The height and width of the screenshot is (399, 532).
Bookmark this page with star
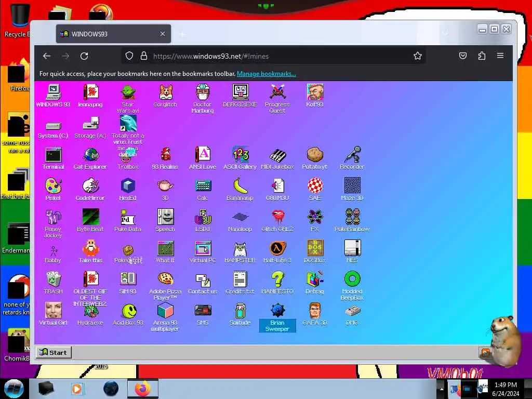(x=418, y=56)
